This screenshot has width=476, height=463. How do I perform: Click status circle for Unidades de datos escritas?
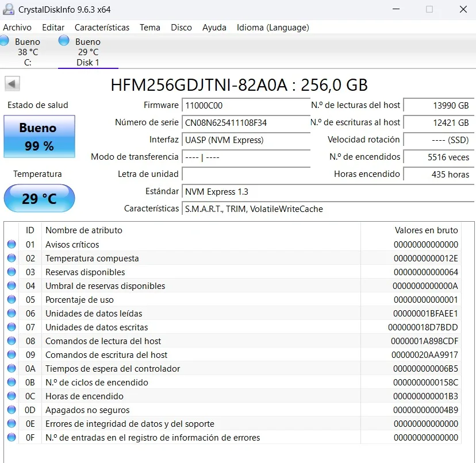pos(11,327)
